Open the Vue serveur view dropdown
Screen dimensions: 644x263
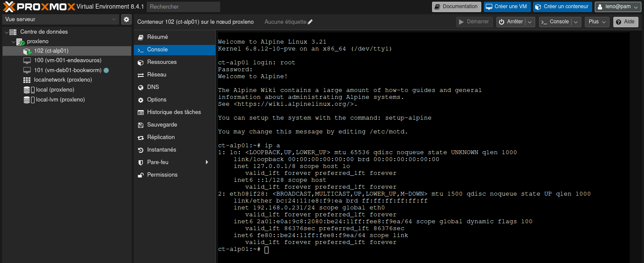[60, 19]
